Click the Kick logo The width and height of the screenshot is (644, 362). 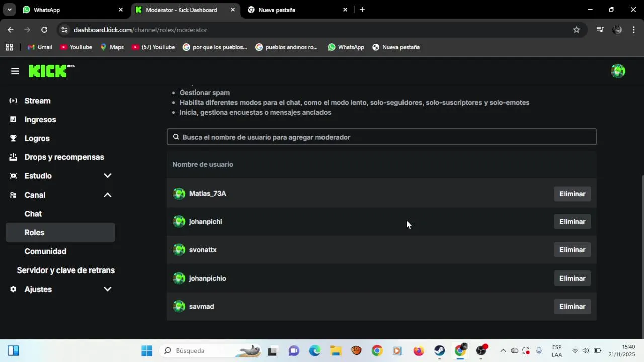pyautogui.click(x=51, y=71)
